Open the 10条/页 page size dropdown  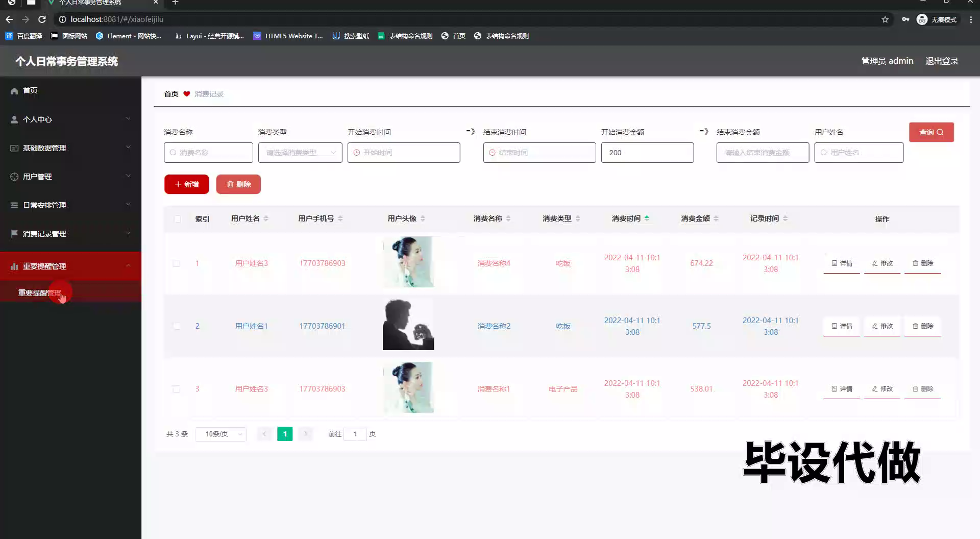point(221,434)
